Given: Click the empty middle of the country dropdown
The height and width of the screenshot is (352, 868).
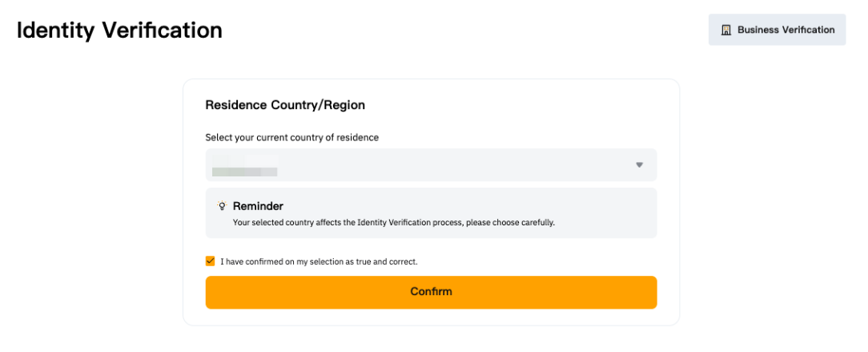Looking at the screenshot, I should [x=448, y=165].
